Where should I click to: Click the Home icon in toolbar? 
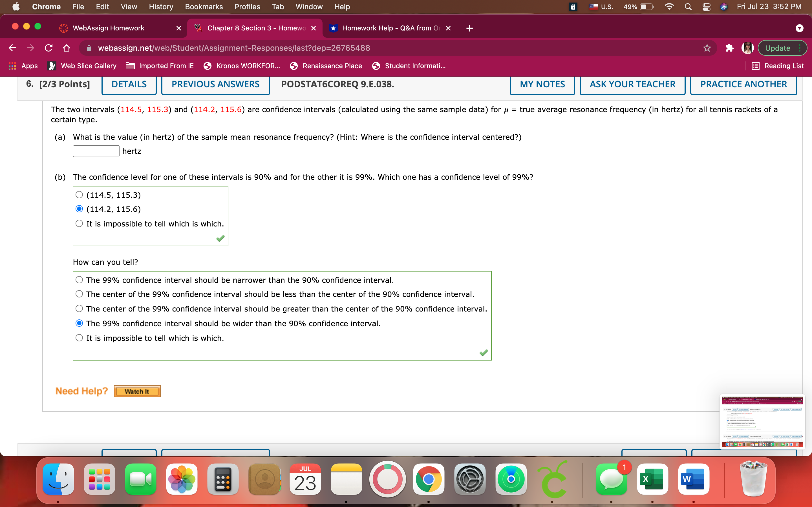(67, 48)
